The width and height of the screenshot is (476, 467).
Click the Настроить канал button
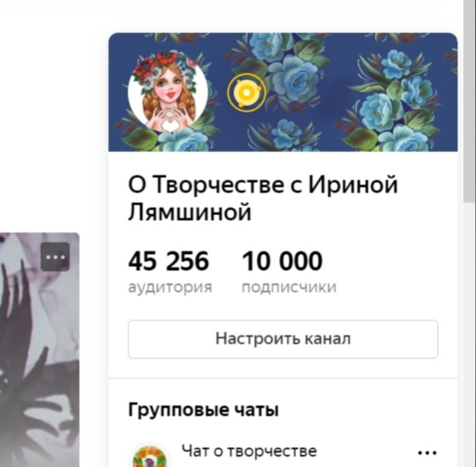point(283,339)
